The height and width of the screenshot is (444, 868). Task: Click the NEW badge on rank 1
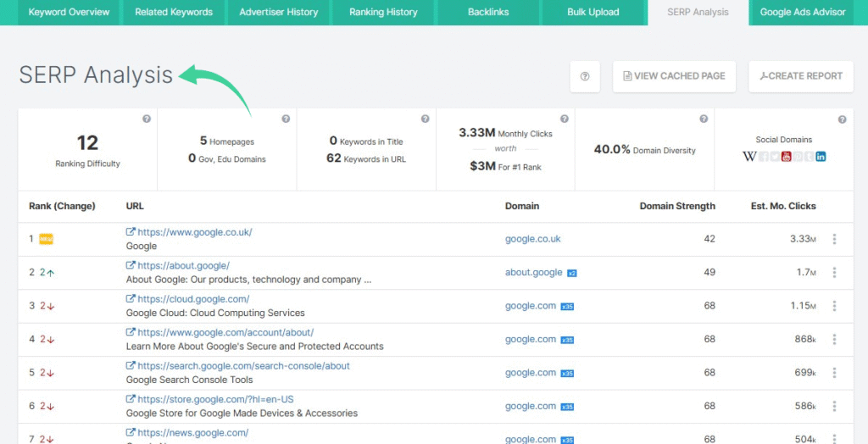click(47, 239)
